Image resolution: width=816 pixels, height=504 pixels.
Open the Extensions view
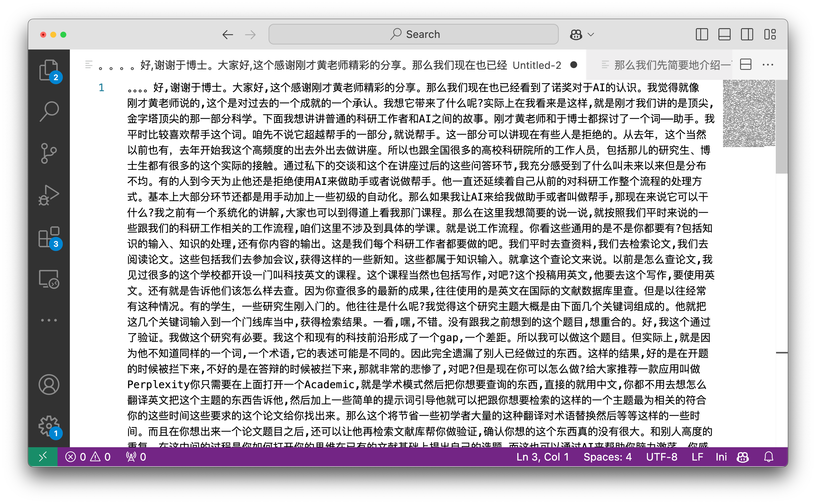(x=49, y=237)
